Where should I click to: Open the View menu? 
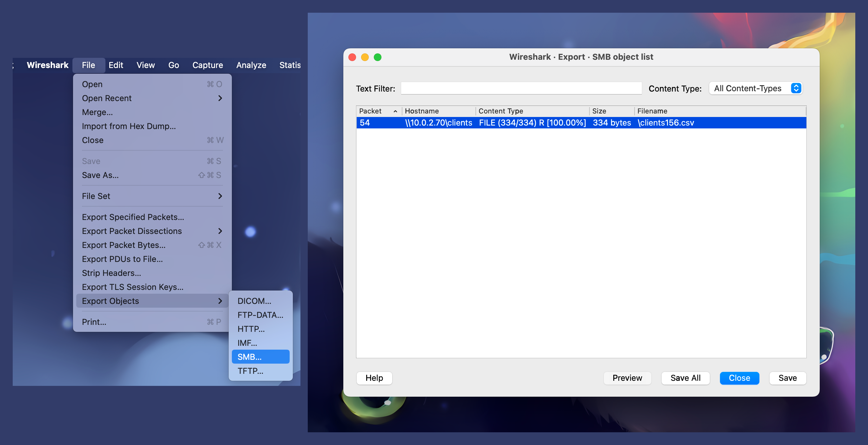[145, 65]
